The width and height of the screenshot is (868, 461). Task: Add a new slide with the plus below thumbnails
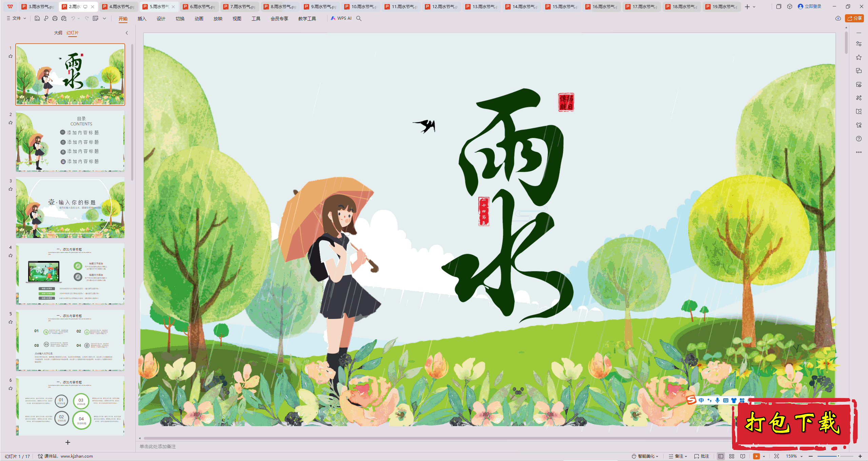pyautogui.click(x=68, y=442)
